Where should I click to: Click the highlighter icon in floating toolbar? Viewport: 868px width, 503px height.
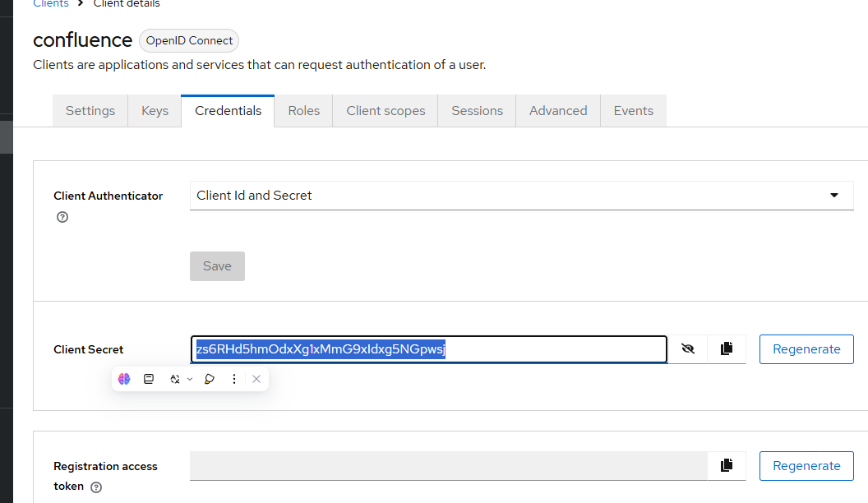[x=210, y=379]
